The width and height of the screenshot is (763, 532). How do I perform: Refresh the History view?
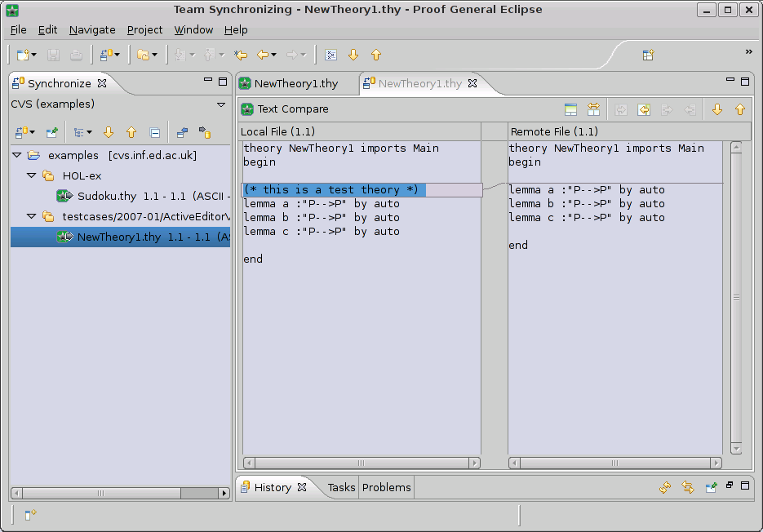(x=665, y=487)
